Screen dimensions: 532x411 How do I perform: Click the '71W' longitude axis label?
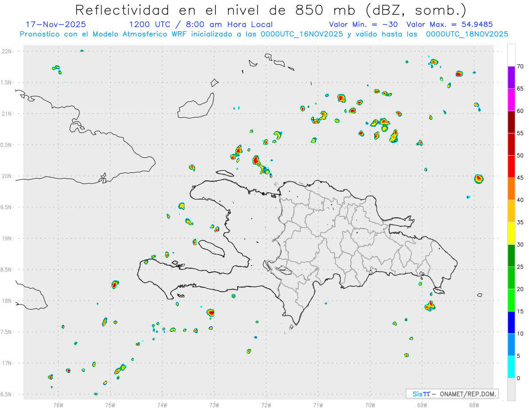tap(318, 405)
